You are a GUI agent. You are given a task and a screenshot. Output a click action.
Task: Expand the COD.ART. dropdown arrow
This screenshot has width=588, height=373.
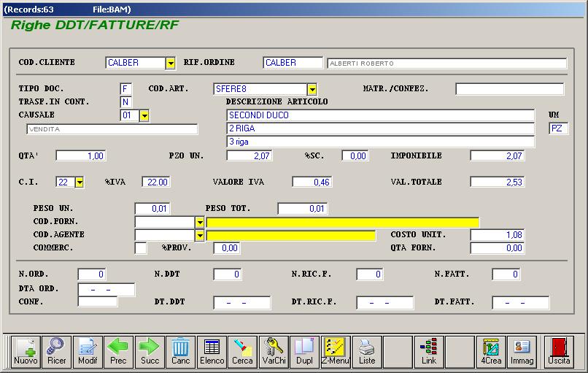pyautogui.click(x=312, y=89)
